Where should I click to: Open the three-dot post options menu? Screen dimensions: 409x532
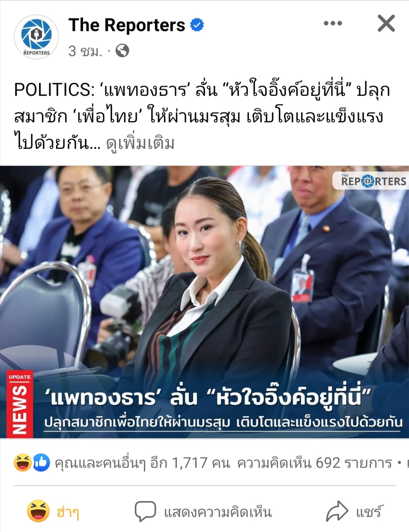pyautogui.click(x=333, y=23)
